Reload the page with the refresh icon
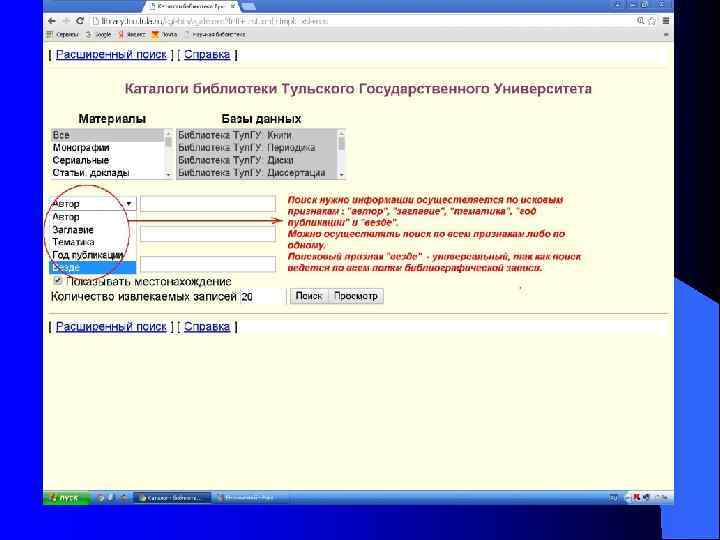Image resolution: width=720 pixels, height=540 pixels. 80,21
